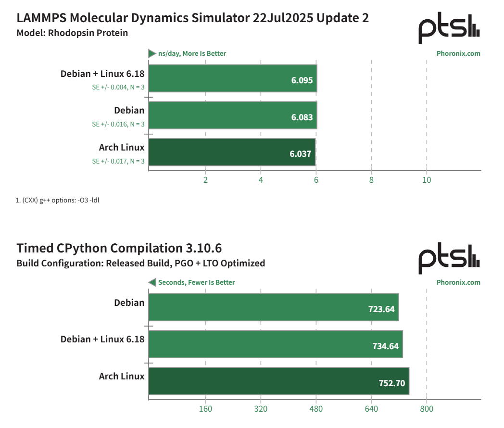504x428 pixels.
Task: Click the PTS logo in the CPython chart
Action: tap(449, 260)
